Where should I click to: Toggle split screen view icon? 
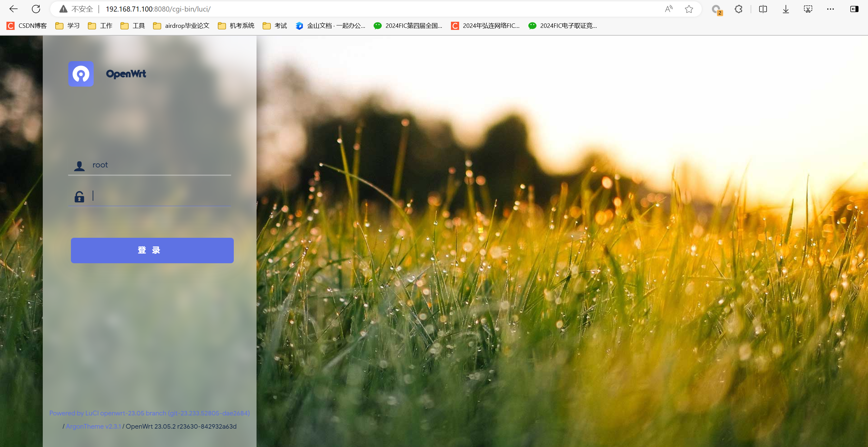coord(763,9)
